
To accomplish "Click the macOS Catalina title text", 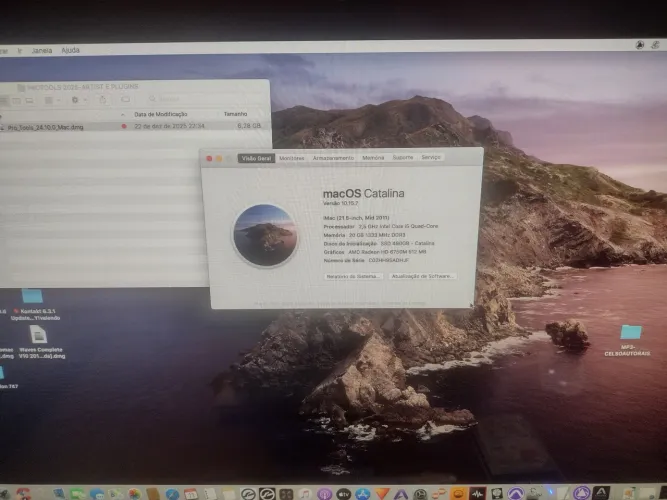I will click(364, 193).
